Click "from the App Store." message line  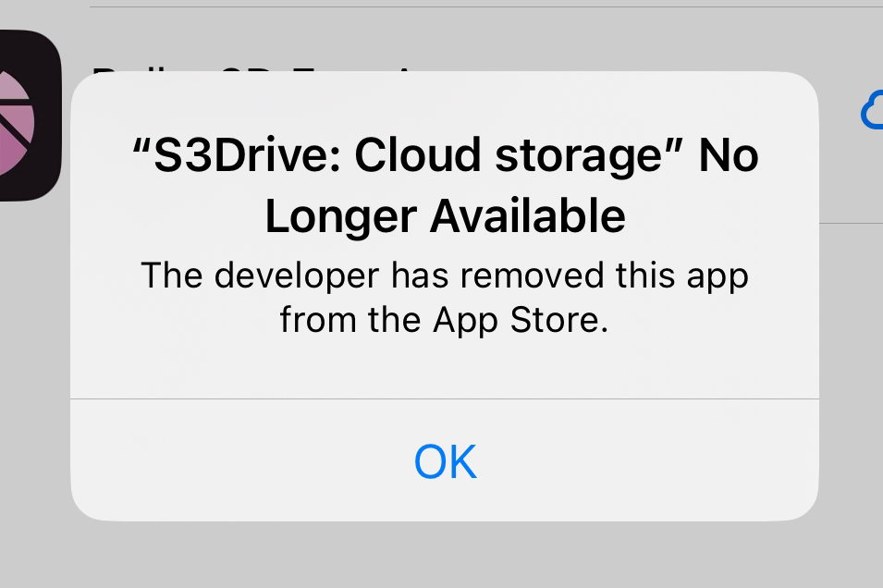445,319
